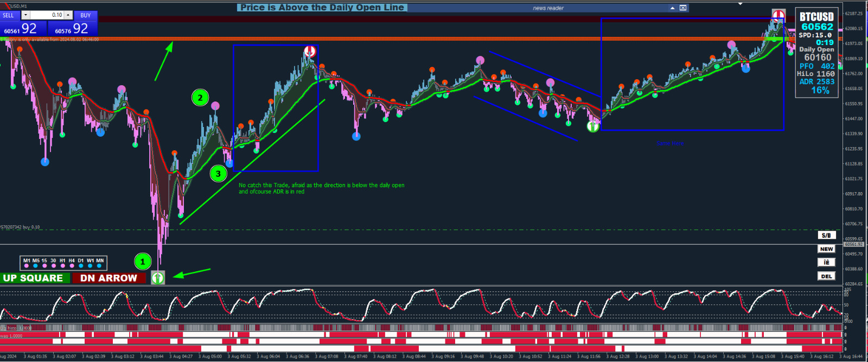Close the news reader panel

click(683, 8)
